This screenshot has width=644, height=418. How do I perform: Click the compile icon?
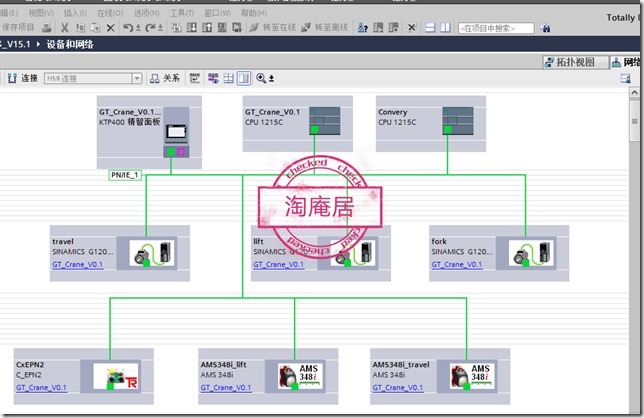[176, 28]
